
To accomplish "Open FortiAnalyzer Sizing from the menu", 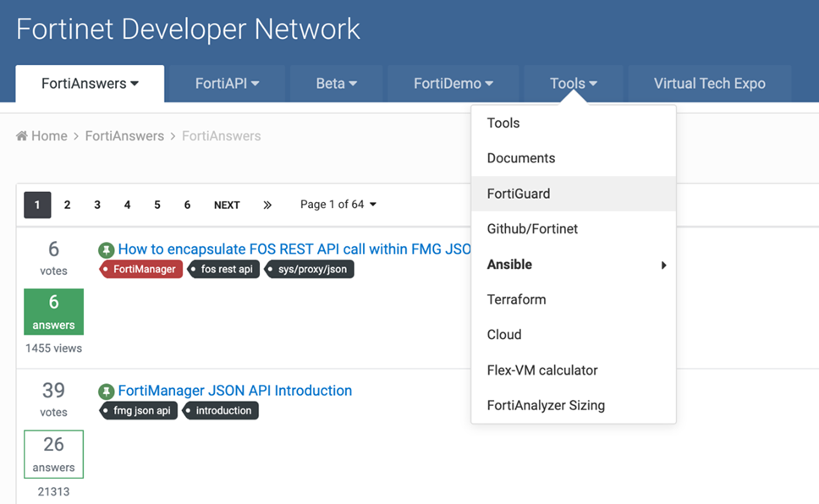I will [x=546, y=405].
